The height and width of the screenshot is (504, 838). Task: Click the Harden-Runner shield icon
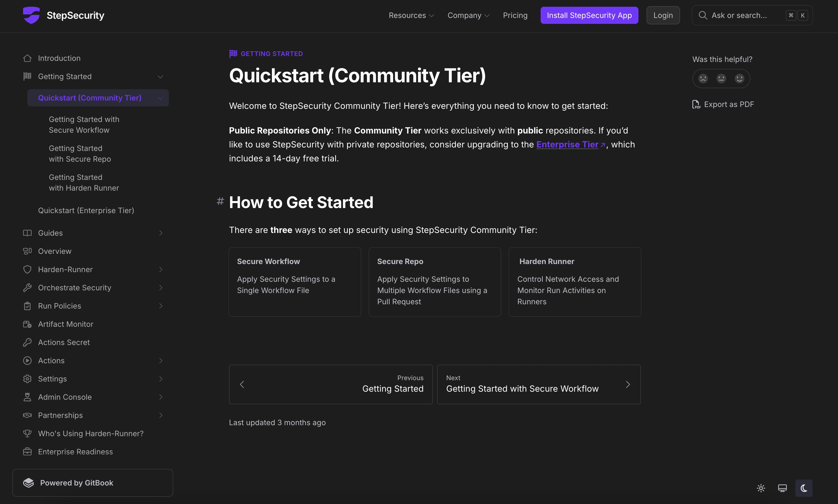(27, 269)
